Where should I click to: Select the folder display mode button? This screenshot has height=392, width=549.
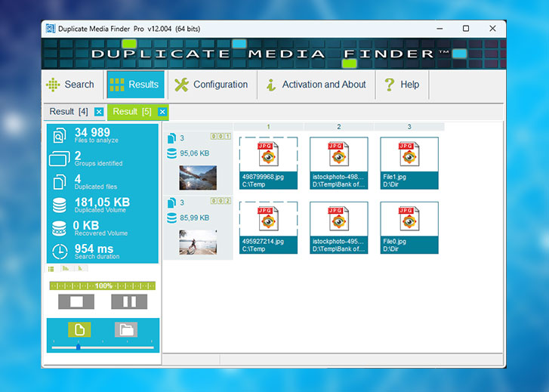coord(126,329)
